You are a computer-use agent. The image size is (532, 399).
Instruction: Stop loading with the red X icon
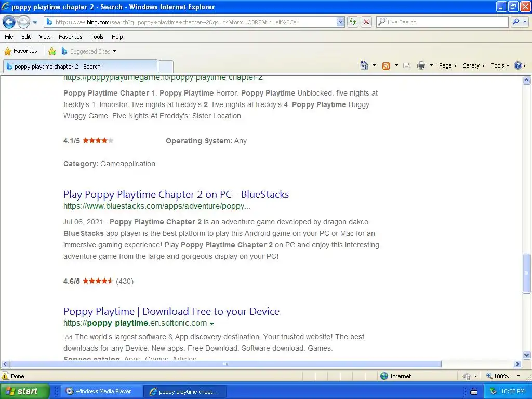pos(366,22)
